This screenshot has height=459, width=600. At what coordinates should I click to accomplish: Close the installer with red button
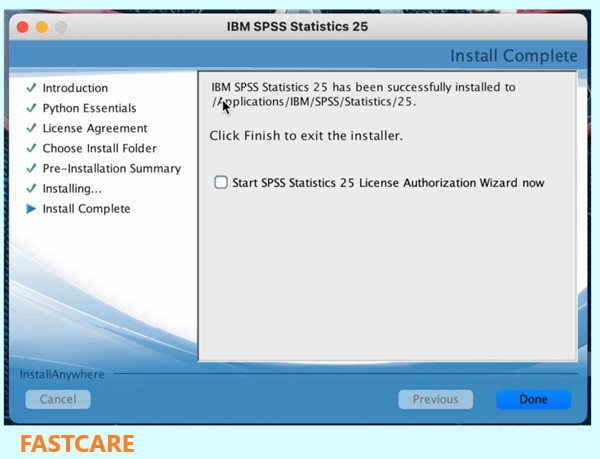tap(23, 27)
